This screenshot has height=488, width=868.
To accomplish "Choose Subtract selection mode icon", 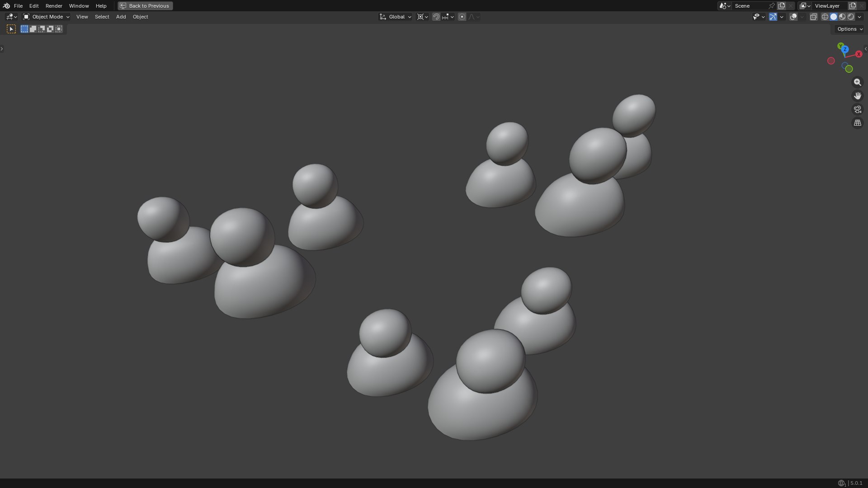I will tap(42, 29).
